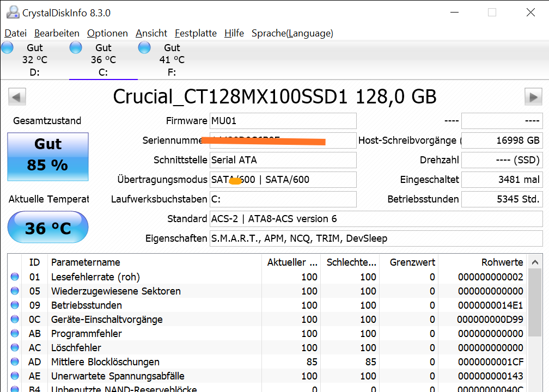Click the CrystalDiskInfo app icon in title bar
The image size is (549, 392).
coord(13,12)
